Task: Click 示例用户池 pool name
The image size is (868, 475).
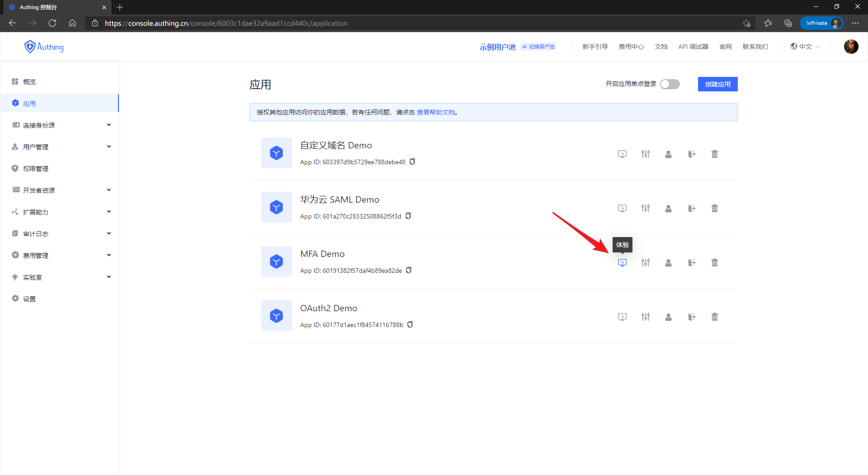Action: tap(497, 47)
